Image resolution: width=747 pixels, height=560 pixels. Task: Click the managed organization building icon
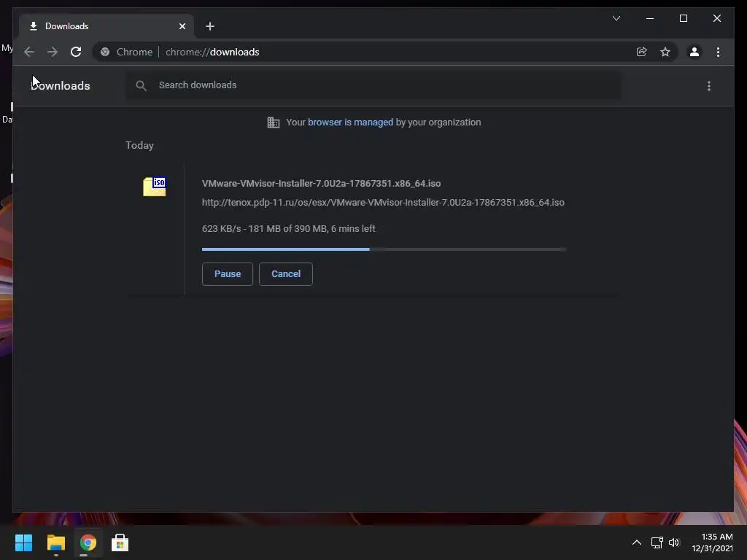coord(274,122)
